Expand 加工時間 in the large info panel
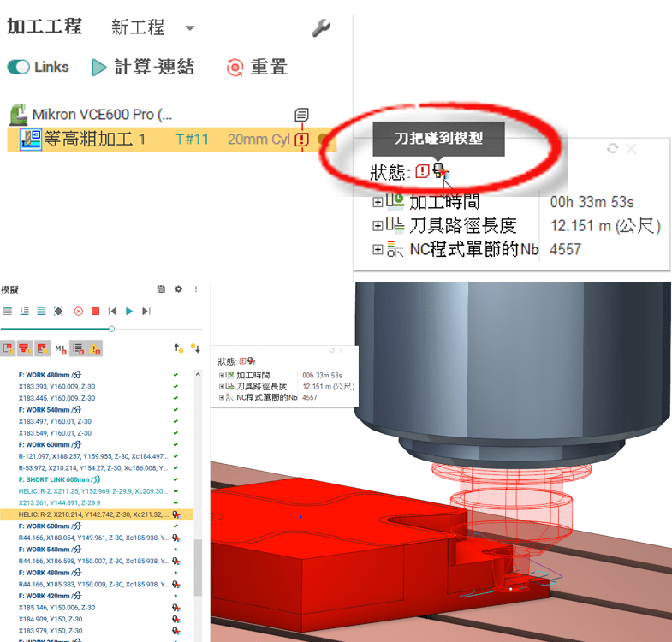This screenshot has height=642, width=672. point(378,202)
